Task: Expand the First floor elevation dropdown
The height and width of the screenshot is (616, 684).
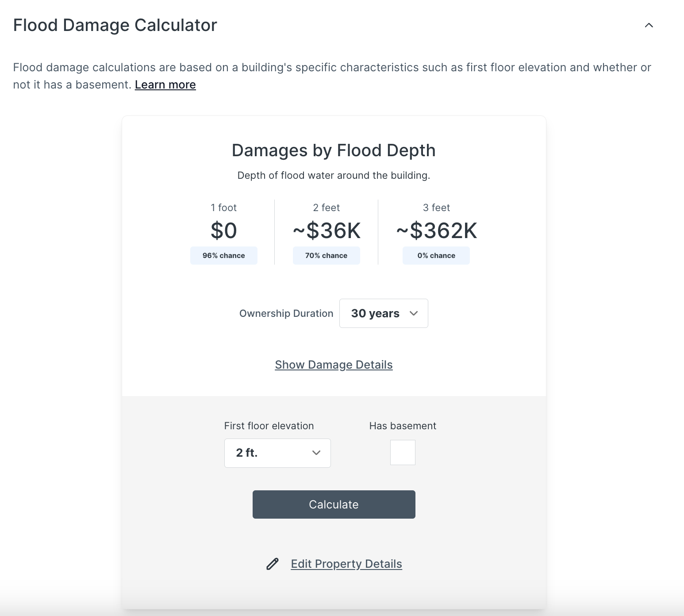Action: tap(277, 453)
